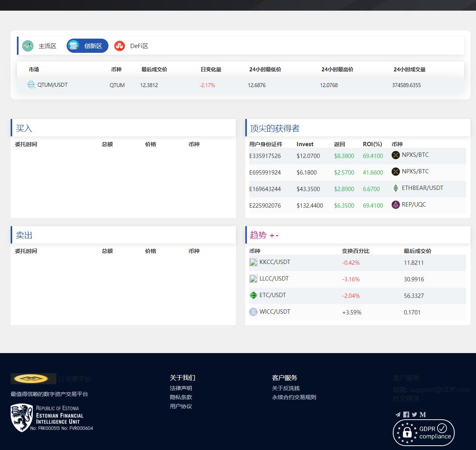Click the 24小时成交量 column header
The height and width of the screenshot is (450, 476).
[x=409, y=69]
